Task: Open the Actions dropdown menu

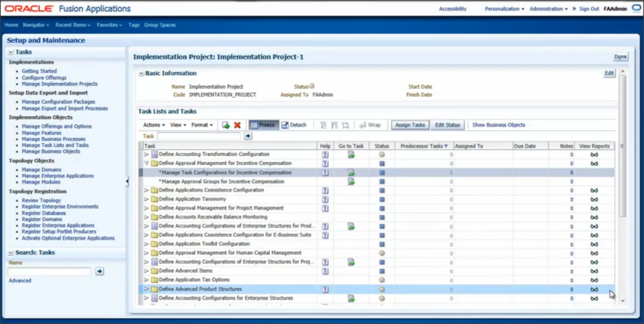Action: point(154,125)
